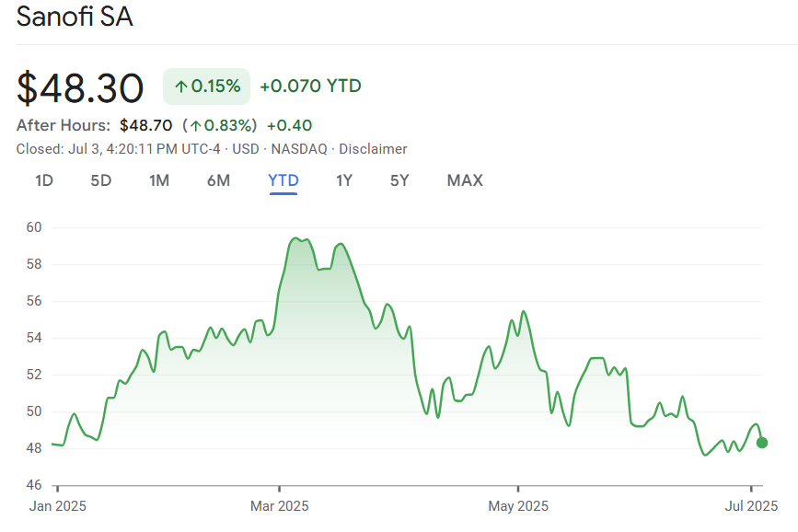Click the green 0.15% change badge
This screenshot has width=798, height=532.
coord(206,87)
